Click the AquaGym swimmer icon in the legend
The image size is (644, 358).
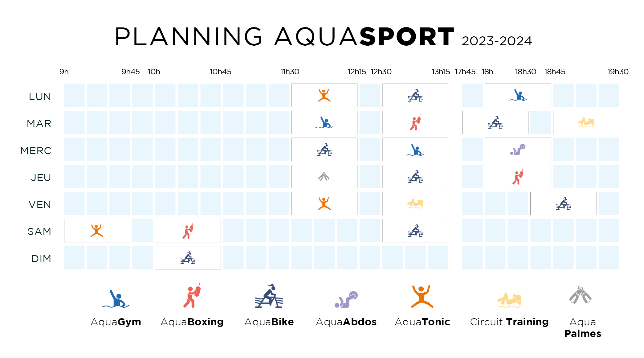tap(116, 299)
